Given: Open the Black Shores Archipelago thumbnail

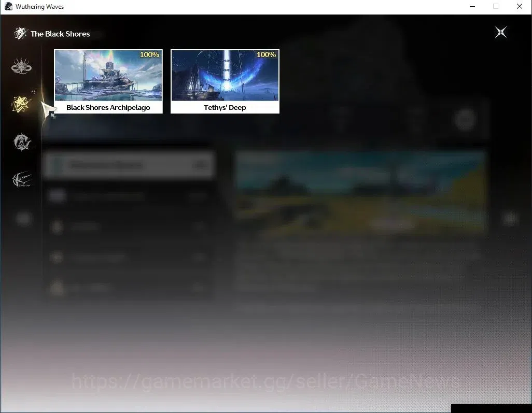Looking at the screenshot, I should pos(108,75).
